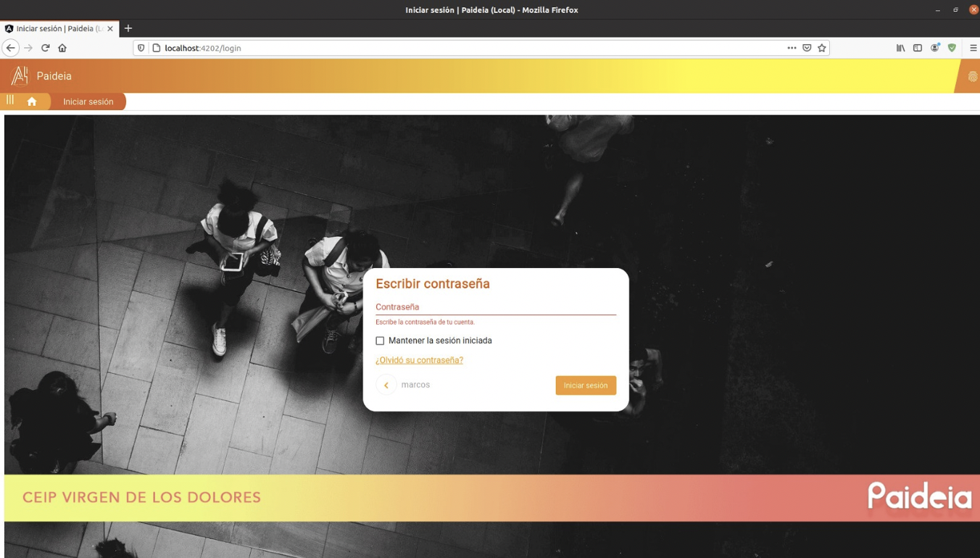Close the Iniciar sesión browser tab
Viewport: 980px width, 558px height.
tap(110, 28)
